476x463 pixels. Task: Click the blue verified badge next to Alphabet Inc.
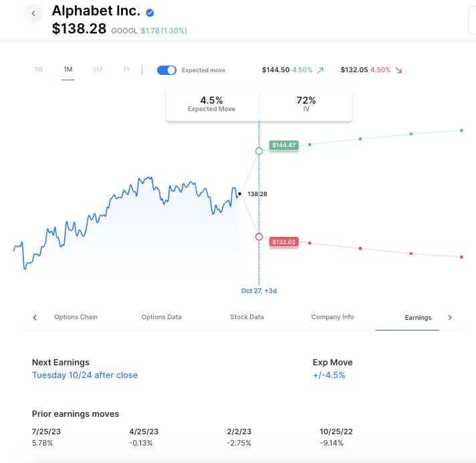coord(150,13)
